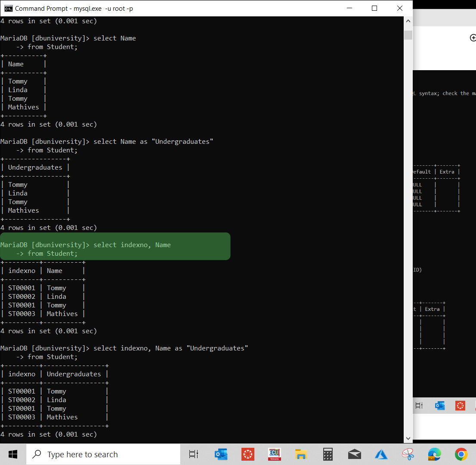Launch Canvas from the taskbar
This screenshot has height=465, width=476.
click(247, 454)
